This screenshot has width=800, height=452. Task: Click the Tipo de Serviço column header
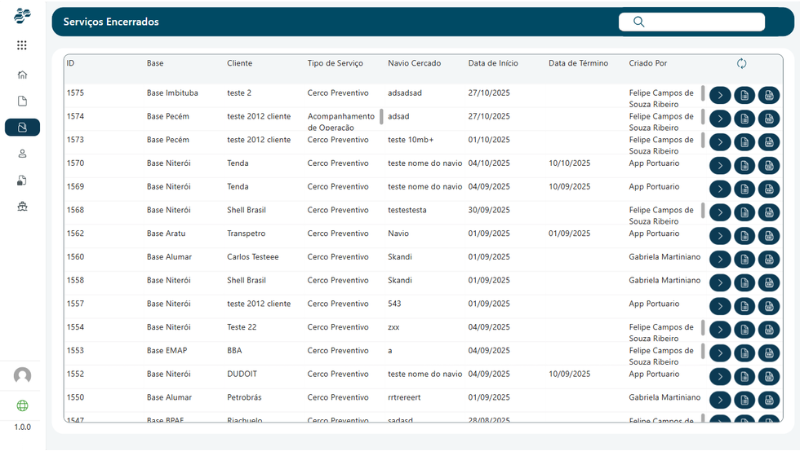335,64
